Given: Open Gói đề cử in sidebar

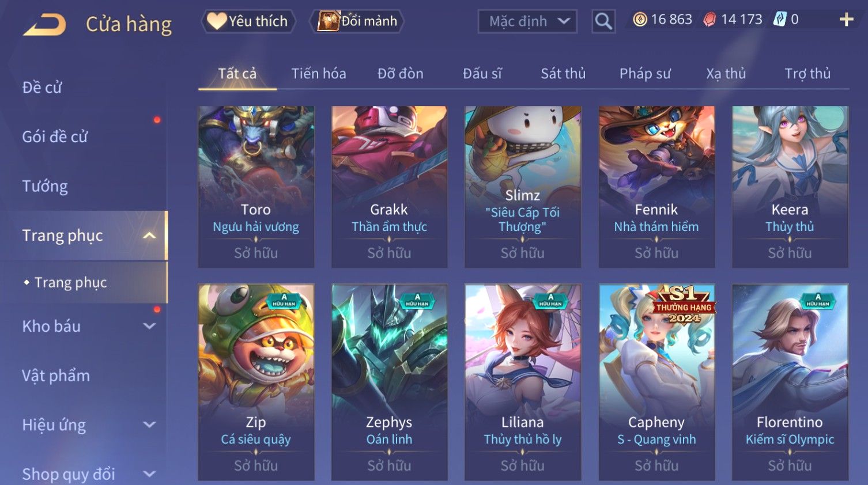Looking at the screenshot, I should [x=55, y=137].
